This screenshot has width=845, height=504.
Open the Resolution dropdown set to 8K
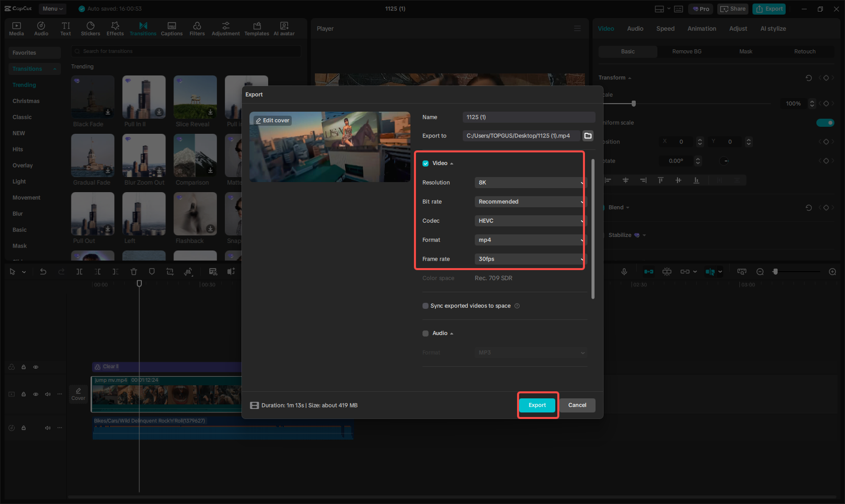530,182
